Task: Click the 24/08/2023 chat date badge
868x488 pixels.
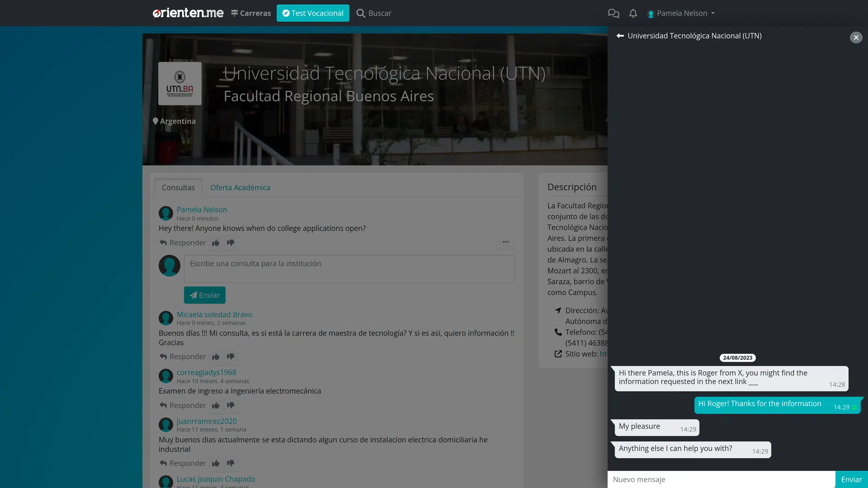Action: (737, 358)
